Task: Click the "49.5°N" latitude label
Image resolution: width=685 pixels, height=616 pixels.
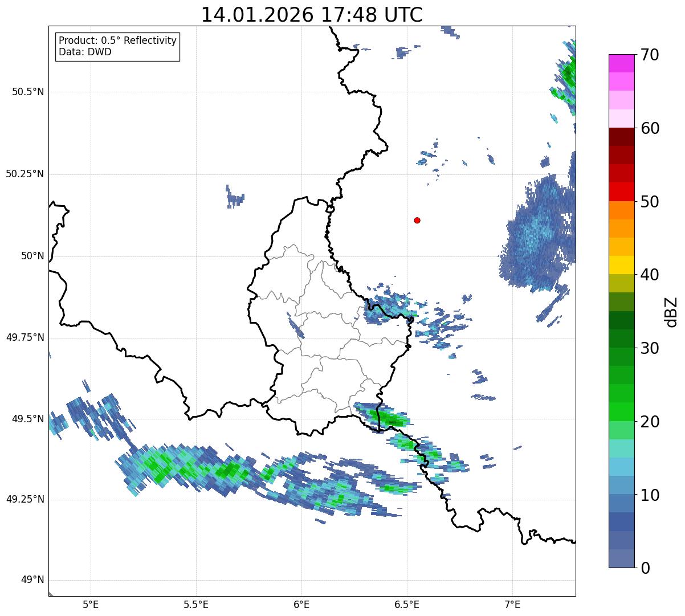Action: point(27,419)
